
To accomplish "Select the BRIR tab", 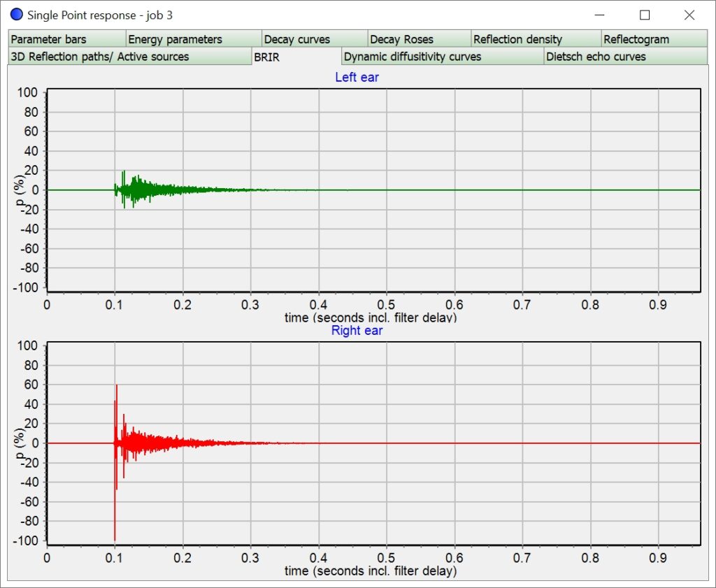I will tap(296, 57).
